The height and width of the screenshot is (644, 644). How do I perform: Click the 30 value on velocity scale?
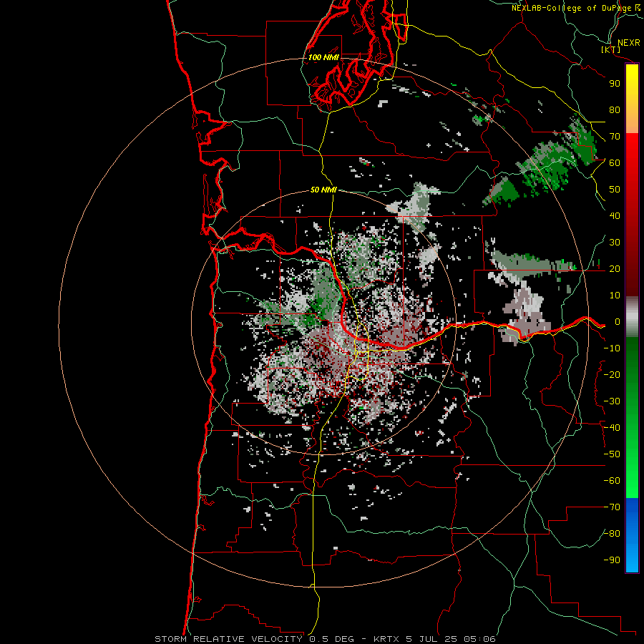click(615, 243)
